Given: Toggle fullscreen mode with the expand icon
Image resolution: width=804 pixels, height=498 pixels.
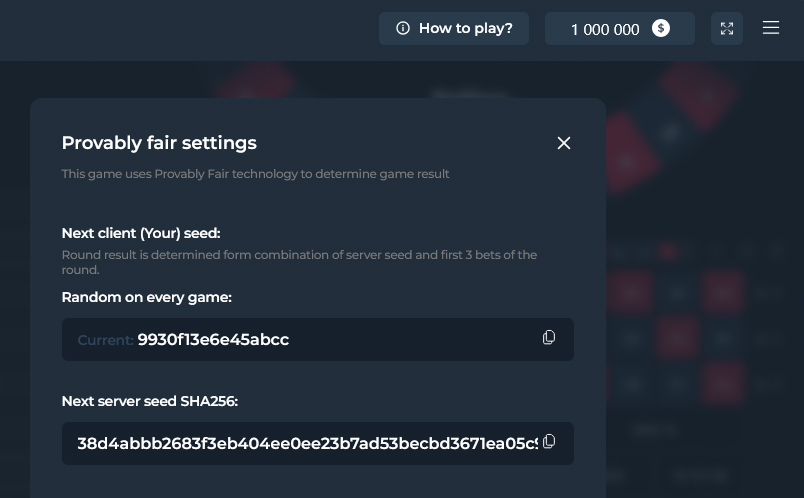Looking at the screenshot, I should tap(727, 28).
